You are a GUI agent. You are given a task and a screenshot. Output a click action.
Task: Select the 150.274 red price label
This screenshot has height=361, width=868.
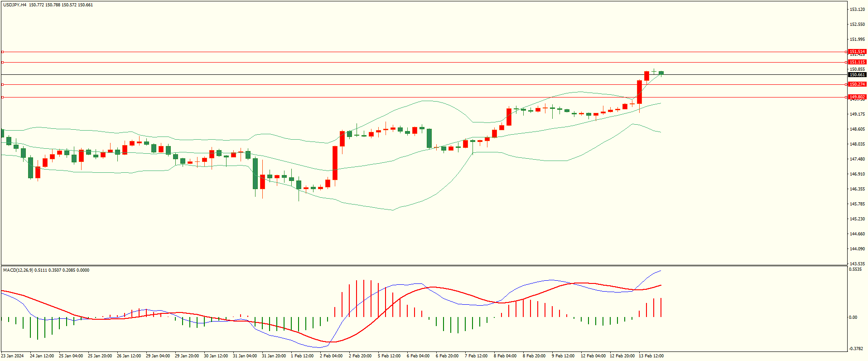(x=857, y=84)
